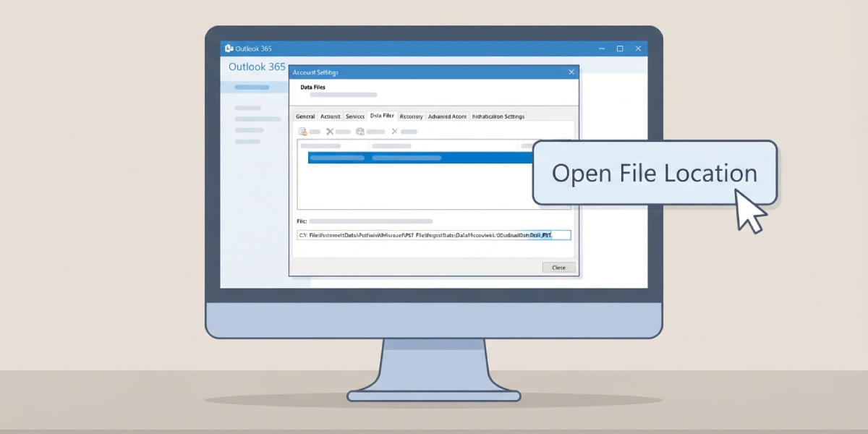The height and width of the screenshot is (434, 868).
Task: Click the round settings icon in dialog toolbar
Action: tap(360, 132)
